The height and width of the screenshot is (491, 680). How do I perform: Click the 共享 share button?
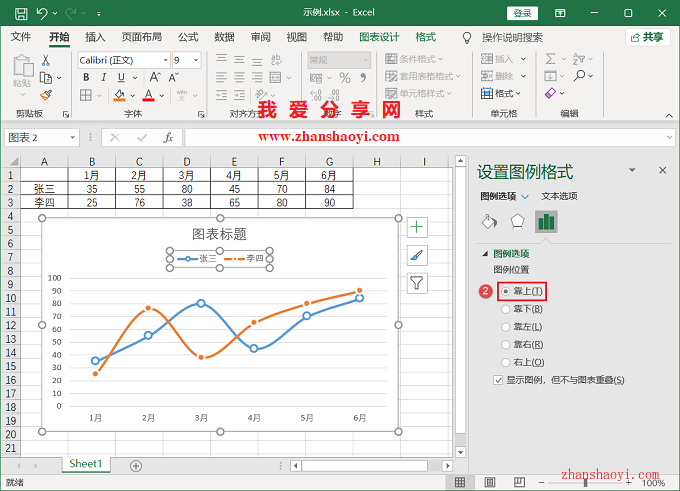coord(647,37)
